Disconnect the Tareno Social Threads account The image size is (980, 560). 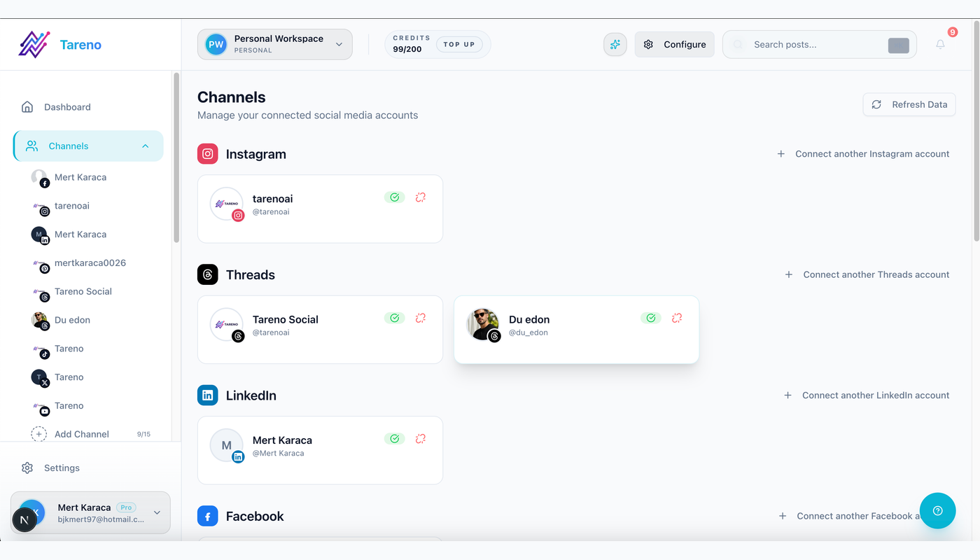[x=421, y=318]
